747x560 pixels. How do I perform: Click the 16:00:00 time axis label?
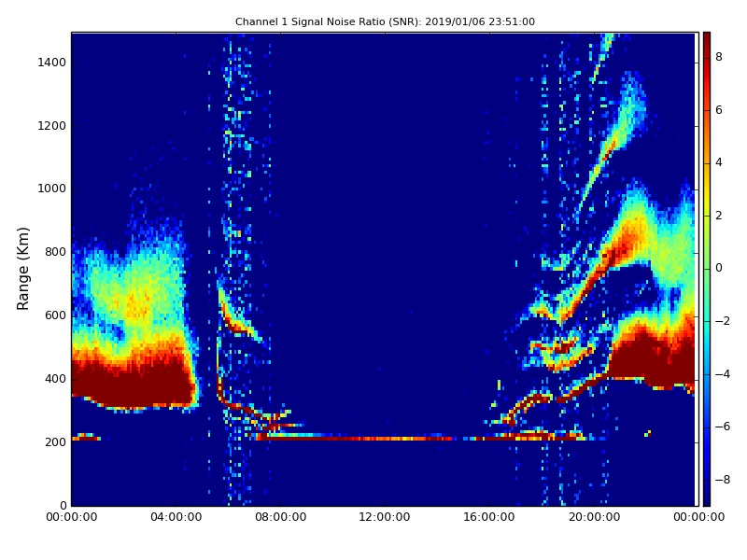point(489,517)
